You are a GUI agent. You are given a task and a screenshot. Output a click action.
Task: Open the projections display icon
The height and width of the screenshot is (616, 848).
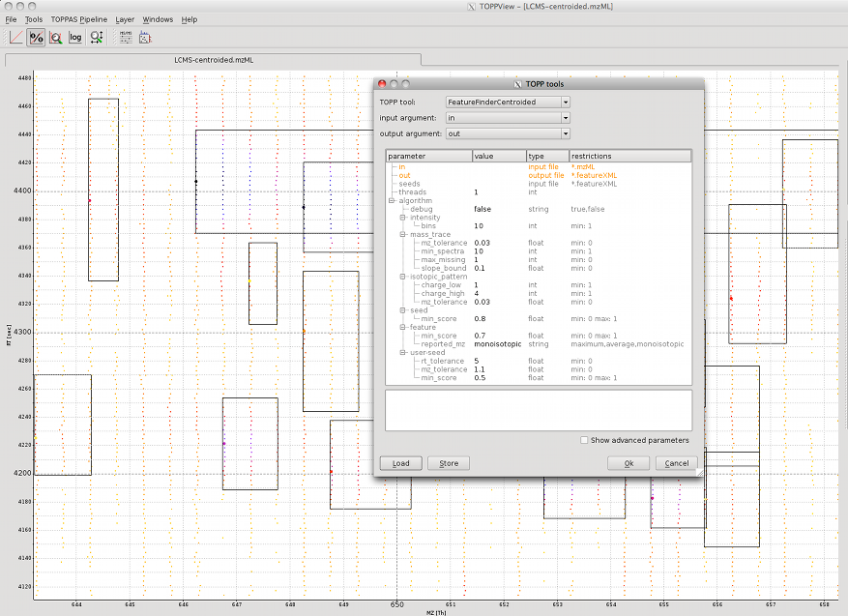(145, 37)
